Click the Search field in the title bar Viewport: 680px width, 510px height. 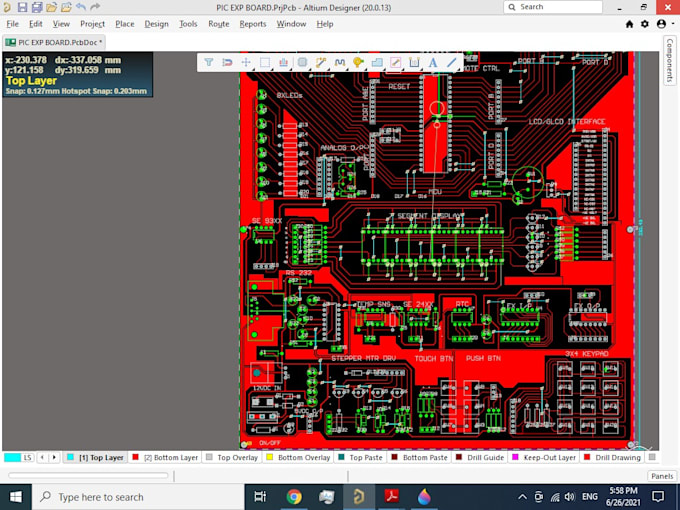click(x=553, y=7)
